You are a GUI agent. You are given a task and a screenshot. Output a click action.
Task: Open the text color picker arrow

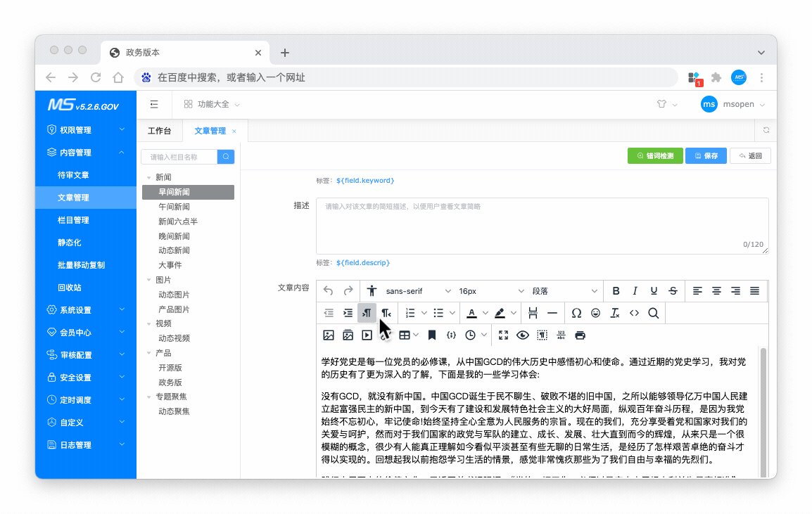pyautogui.click(x=486, y=314)
